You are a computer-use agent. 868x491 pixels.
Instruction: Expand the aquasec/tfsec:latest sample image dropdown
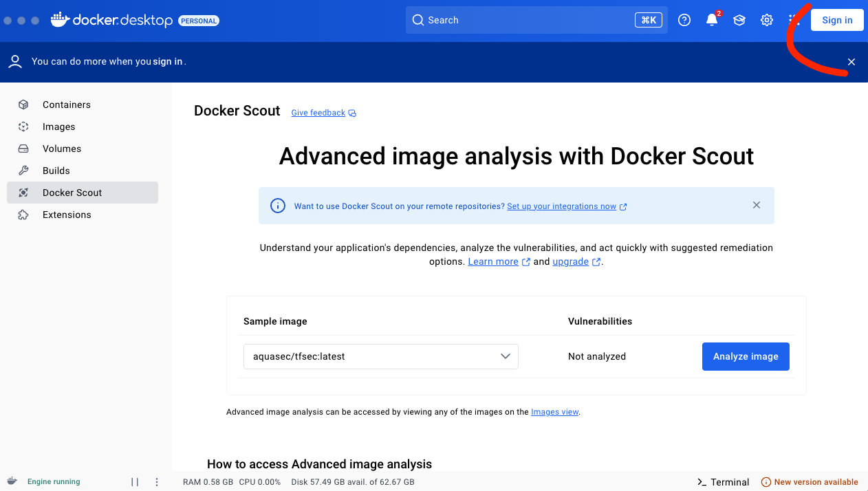coord(380,356)
